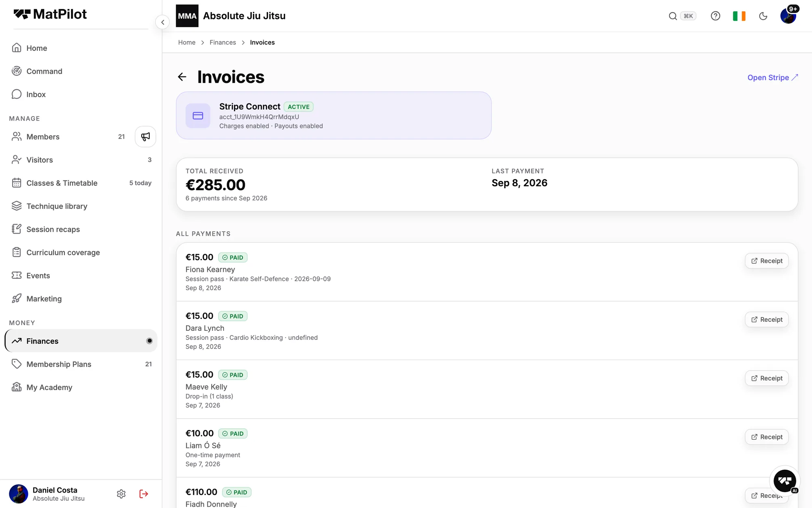The image size is (812, 508).
Task: Navigate to Finances in the breadcrumb
Action: [x=222, y=42]
